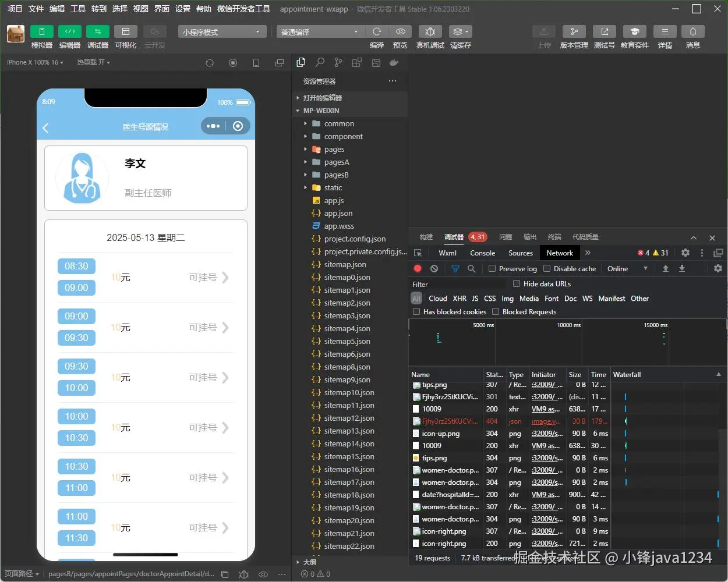Open the 设置 menu
728x582 pixels.
click(x=183, y=9)
